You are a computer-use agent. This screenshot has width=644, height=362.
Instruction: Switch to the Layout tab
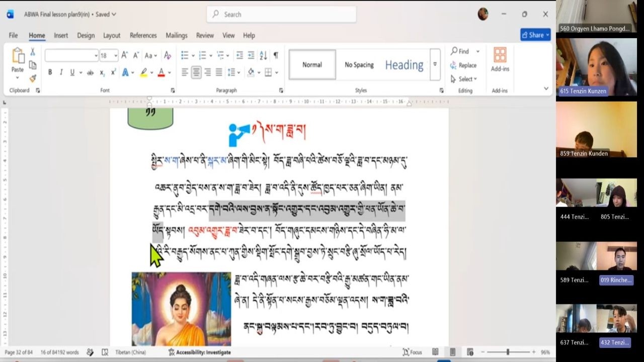112,35
